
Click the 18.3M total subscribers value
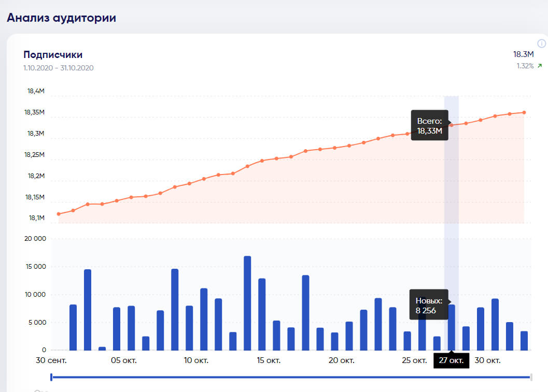[x=524, y=54]
